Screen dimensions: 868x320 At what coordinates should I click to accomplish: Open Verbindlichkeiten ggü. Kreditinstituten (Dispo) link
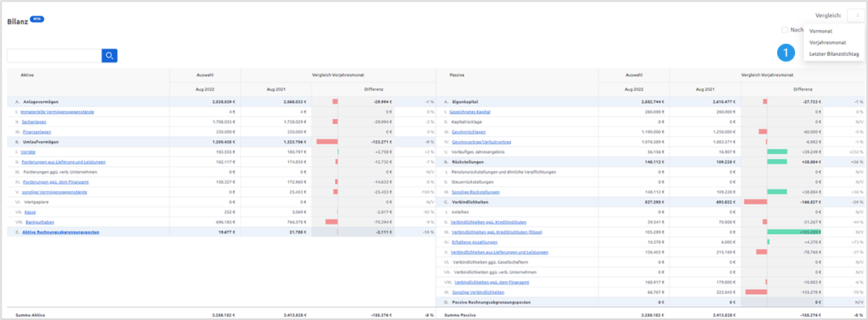tap(497, 233)
